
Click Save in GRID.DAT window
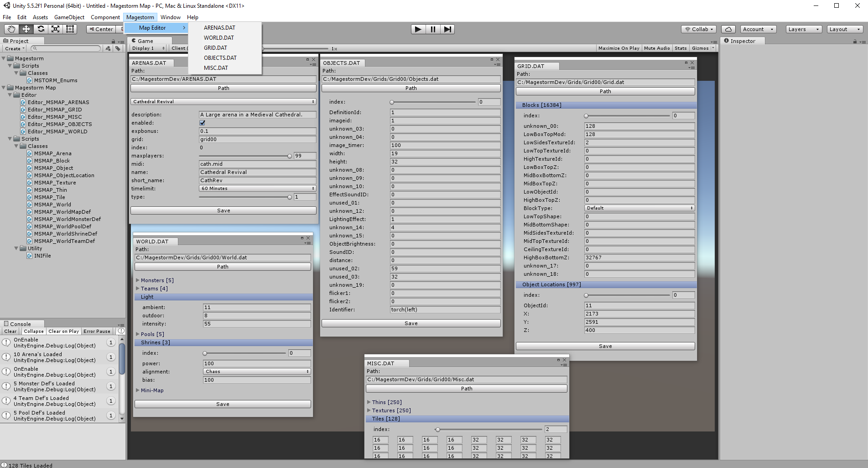pos(605,346)
